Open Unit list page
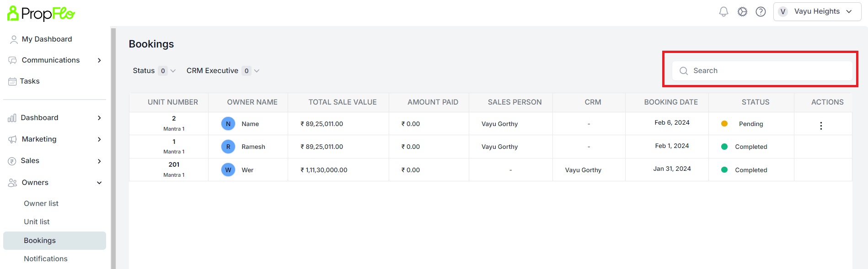The height and width of the screenshot is (269, 868). 37,222
